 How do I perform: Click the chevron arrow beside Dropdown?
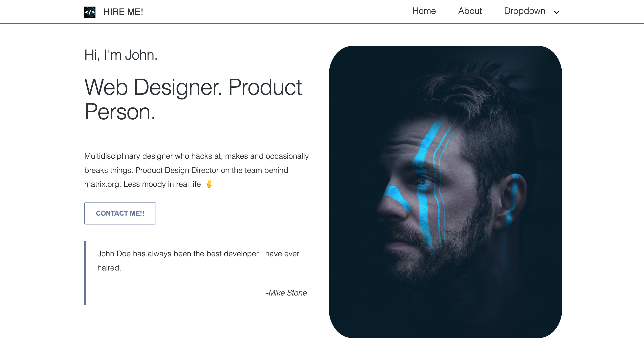click(x=556, y=12)
